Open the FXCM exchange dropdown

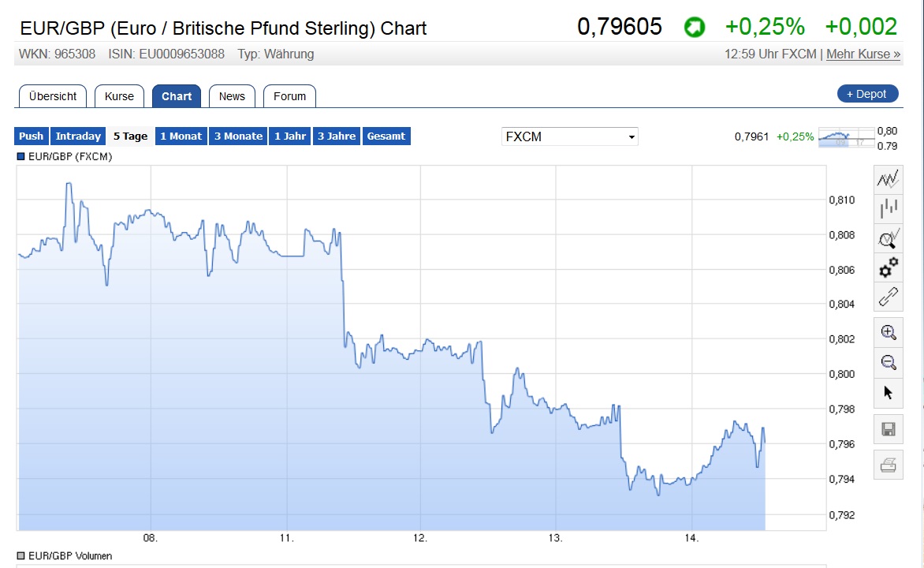(569, 136)
